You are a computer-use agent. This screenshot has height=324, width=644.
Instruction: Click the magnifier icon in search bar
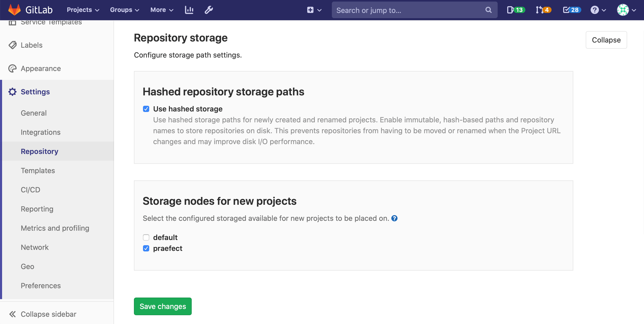pyautogui.click(x=488, y=10)
